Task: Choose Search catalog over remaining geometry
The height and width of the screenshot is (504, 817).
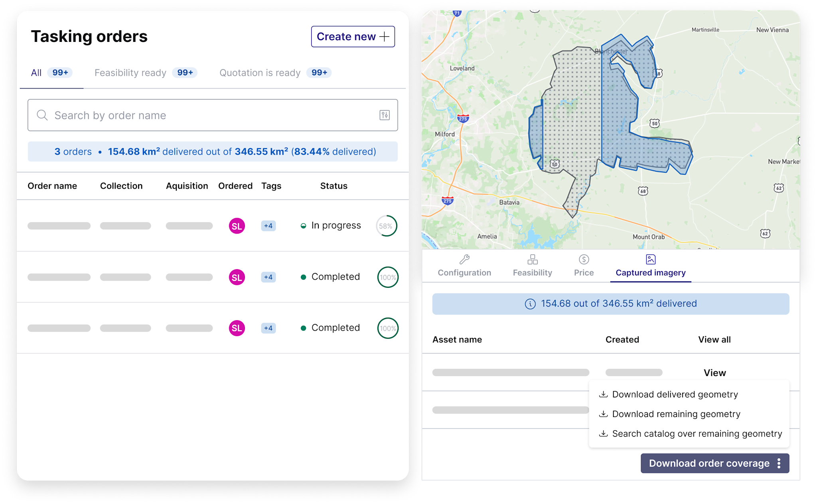Action: pyautogui.click(x=696, y=433)
